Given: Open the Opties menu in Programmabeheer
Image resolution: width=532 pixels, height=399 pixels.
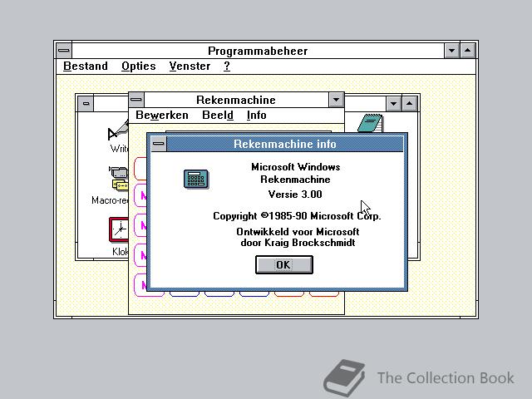Looking at the screenshot, I should (x=139, y=66).
